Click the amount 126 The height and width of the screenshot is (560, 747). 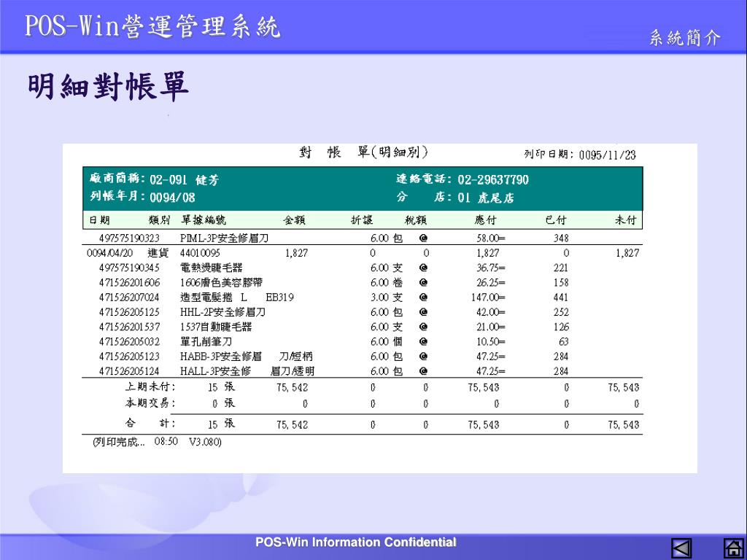pyautogui.click(x=561, y=327)
